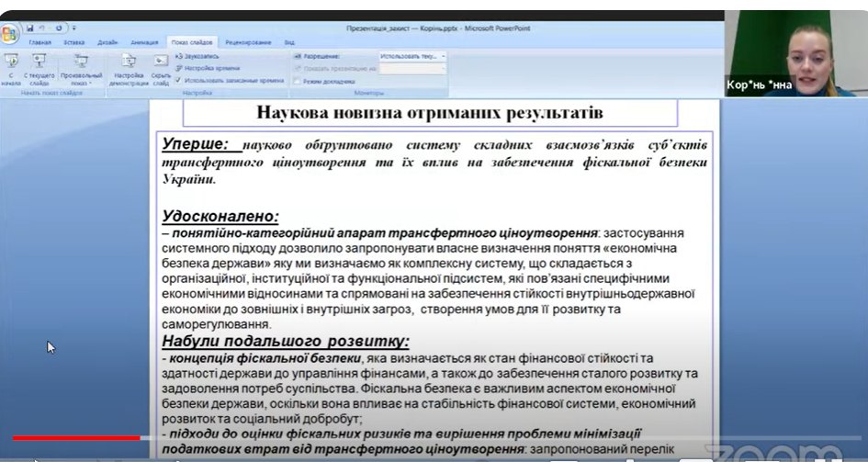
Task: Open Настройка демонстрации setup show
Action: [x=129, y=69]
